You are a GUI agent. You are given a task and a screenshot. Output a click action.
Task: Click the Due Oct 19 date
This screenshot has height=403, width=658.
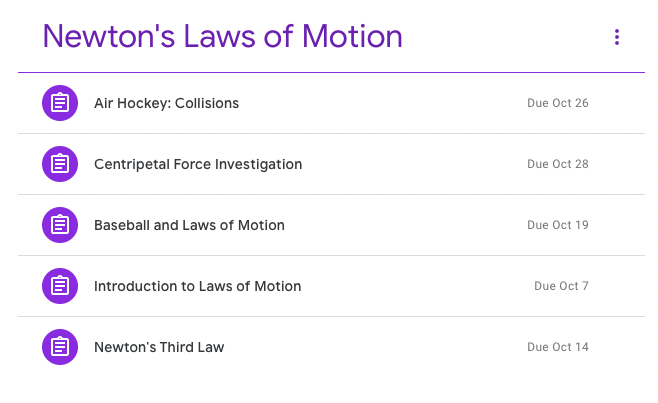click(558, 225)
